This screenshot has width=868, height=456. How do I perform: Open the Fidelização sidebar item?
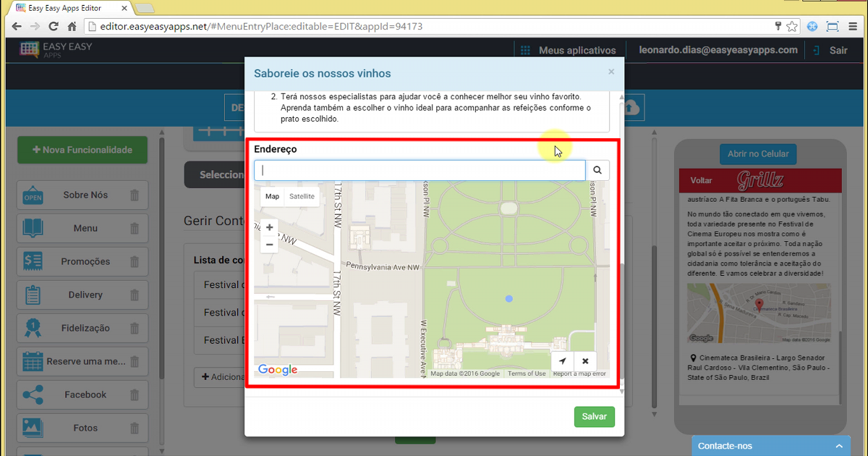click(x=85, y=328)
